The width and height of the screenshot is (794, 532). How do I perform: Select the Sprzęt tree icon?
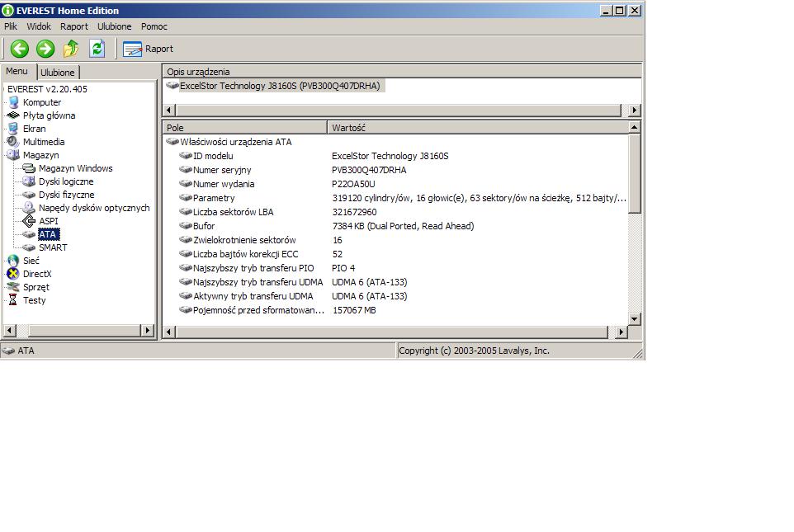click(14, 287)
